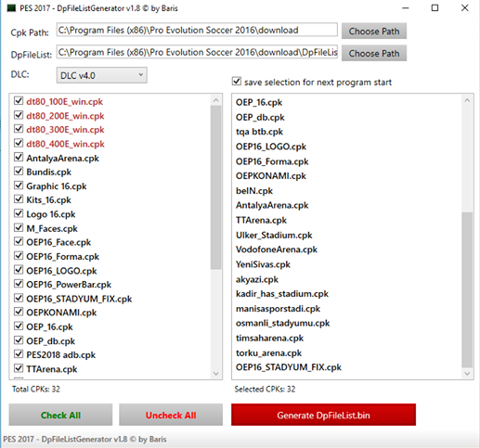Click into the DpFileList path input field

[197, 52]
